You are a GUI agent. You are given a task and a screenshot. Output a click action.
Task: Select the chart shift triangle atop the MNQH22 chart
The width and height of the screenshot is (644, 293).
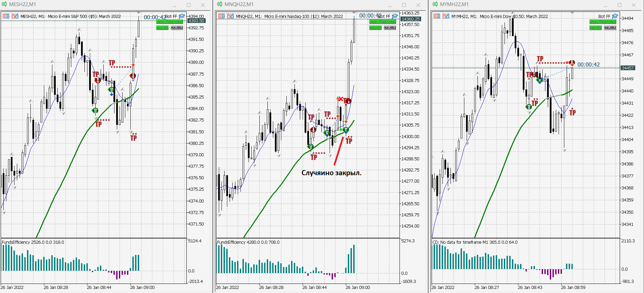(x=354, y=13)
